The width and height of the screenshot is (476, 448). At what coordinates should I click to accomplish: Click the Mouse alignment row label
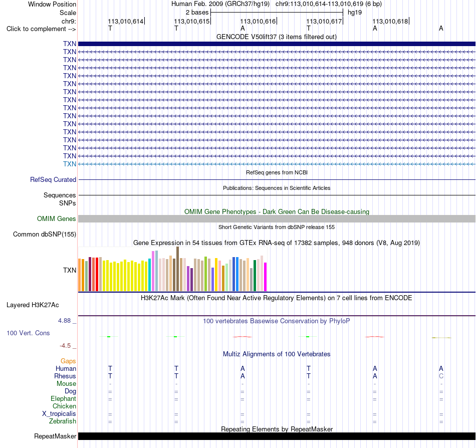(66, 384)
